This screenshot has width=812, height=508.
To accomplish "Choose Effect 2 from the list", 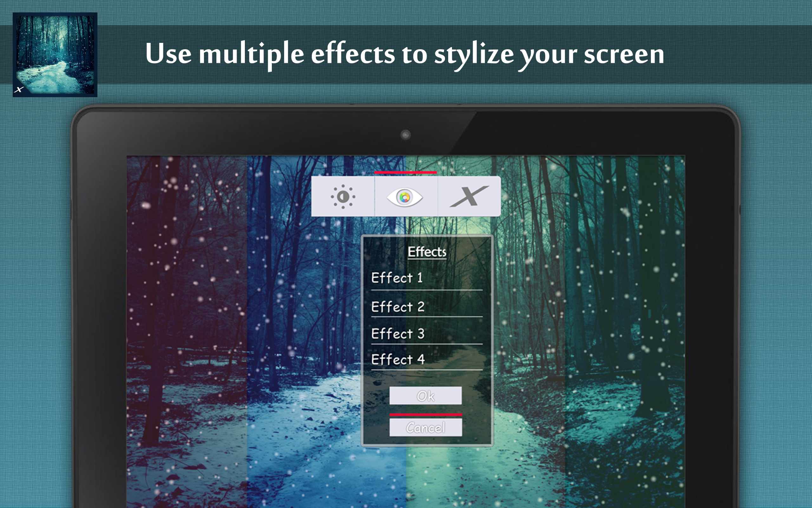I will 427,306.
